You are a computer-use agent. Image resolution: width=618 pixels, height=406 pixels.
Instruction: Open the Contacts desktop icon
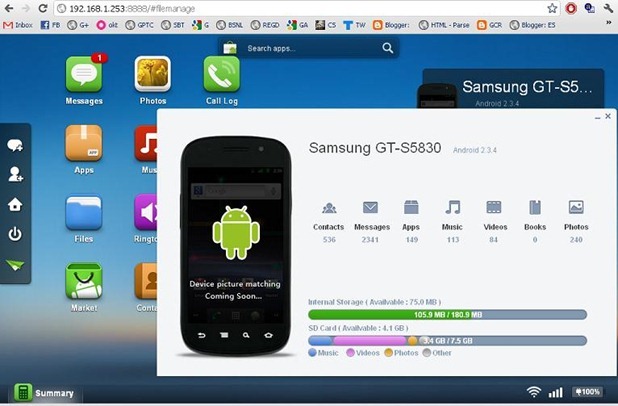pos(146,281)
